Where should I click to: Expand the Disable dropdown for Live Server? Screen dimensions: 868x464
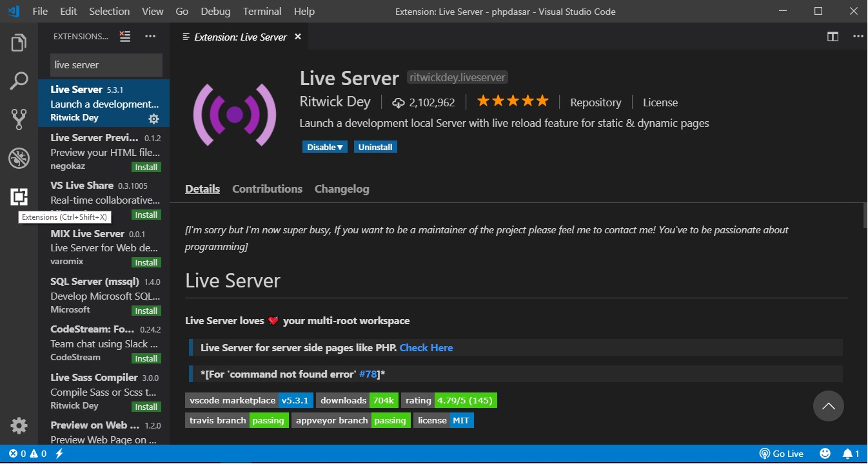pos(325,147)
